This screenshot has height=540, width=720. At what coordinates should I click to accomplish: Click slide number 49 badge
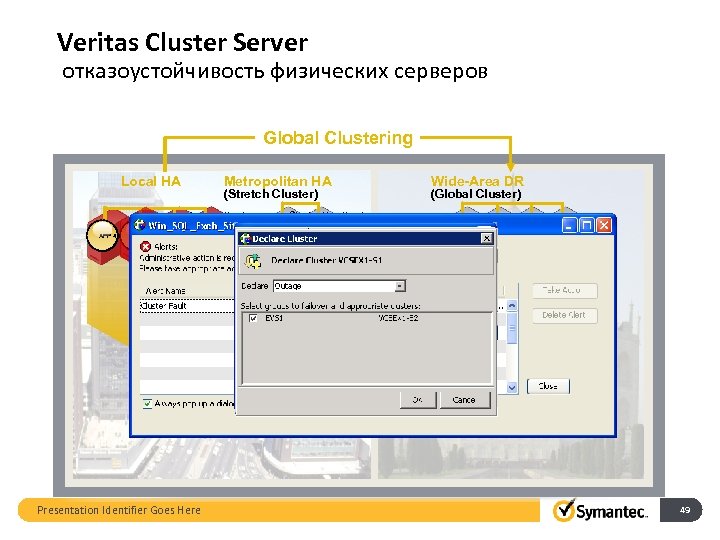681,510
